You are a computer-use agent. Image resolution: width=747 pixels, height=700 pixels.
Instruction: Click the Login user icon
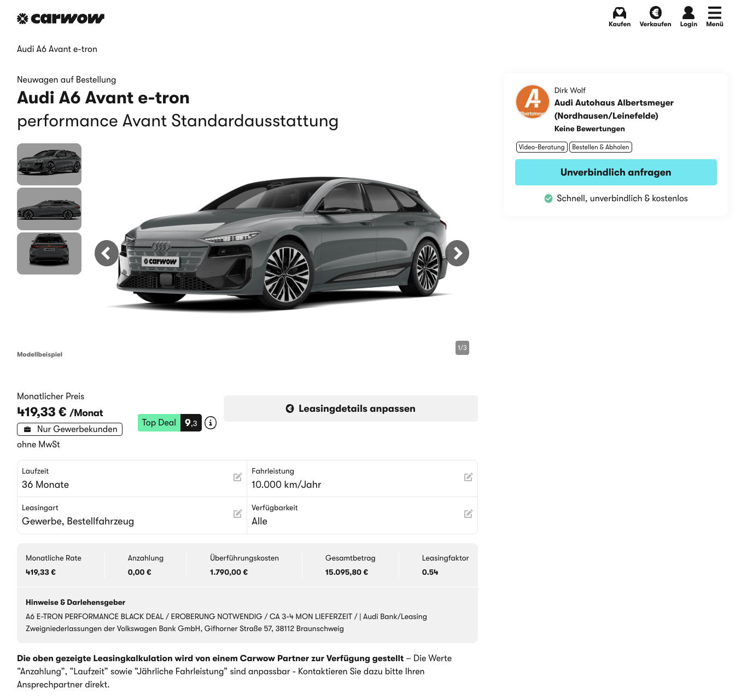688,13
